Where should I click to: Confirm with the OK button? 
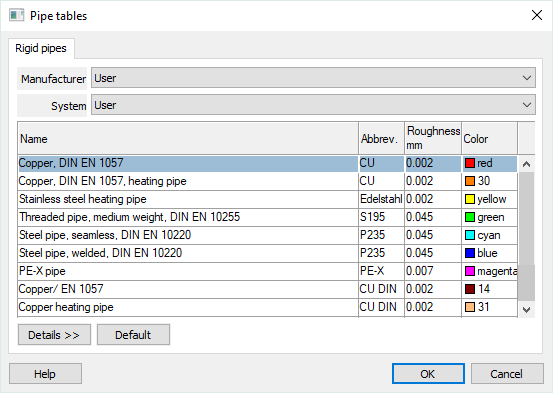[428, 374]
